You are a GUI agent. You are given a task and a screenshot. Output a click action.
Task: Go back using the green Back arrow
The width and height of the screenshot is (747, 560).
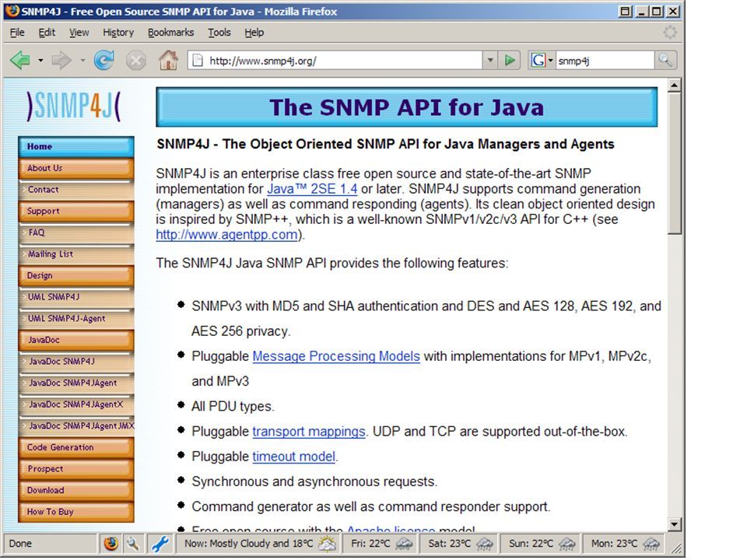click(20, 61)
